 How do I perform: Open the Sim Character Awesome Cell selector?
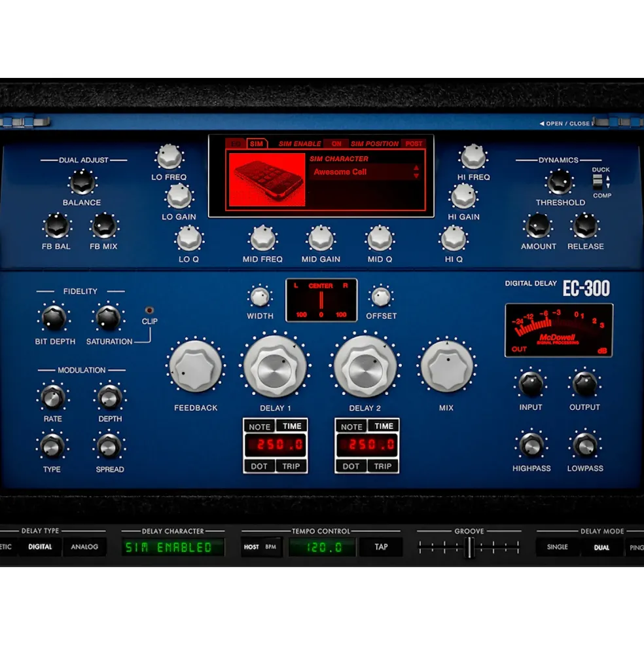[366, 172]
